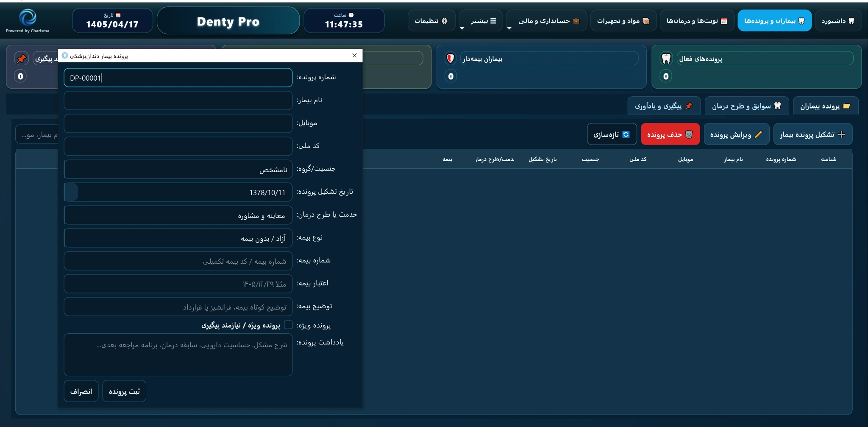Expand the حسابداری و مالی menu arrow

(x=509, y=28)
